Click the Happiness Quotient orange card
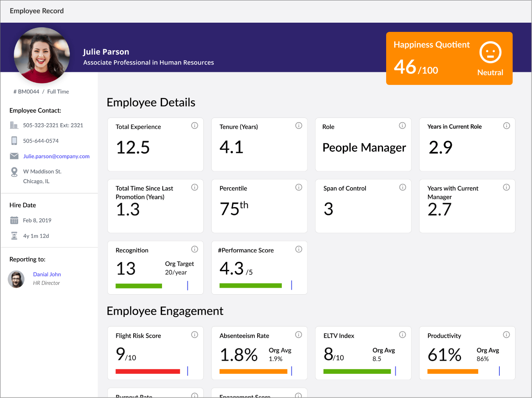The image size is (532, 398). click(x=449, y=58)
